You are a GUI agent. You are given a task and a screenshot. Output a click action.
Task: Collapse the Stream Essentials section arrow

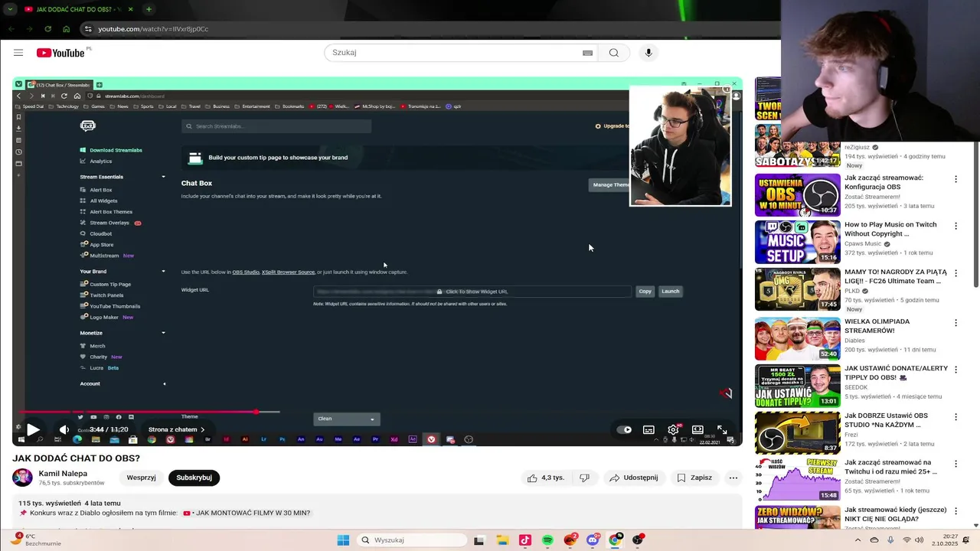point(163,177)
